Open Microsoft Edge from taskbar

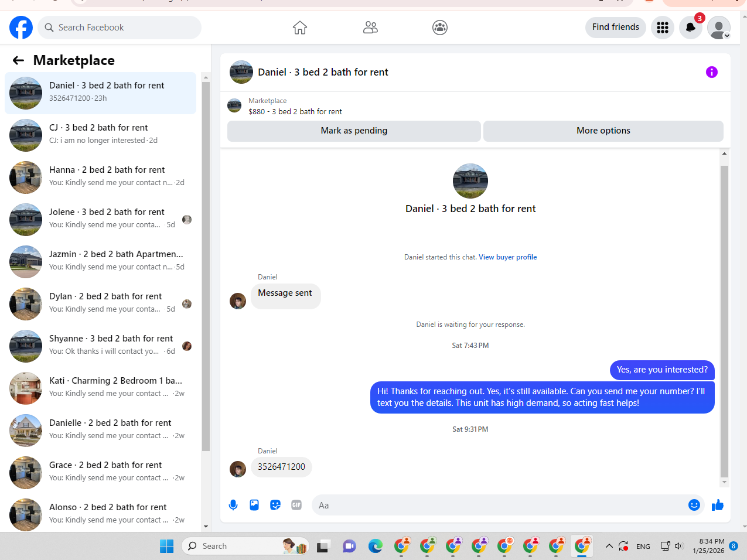click(375, 547)
